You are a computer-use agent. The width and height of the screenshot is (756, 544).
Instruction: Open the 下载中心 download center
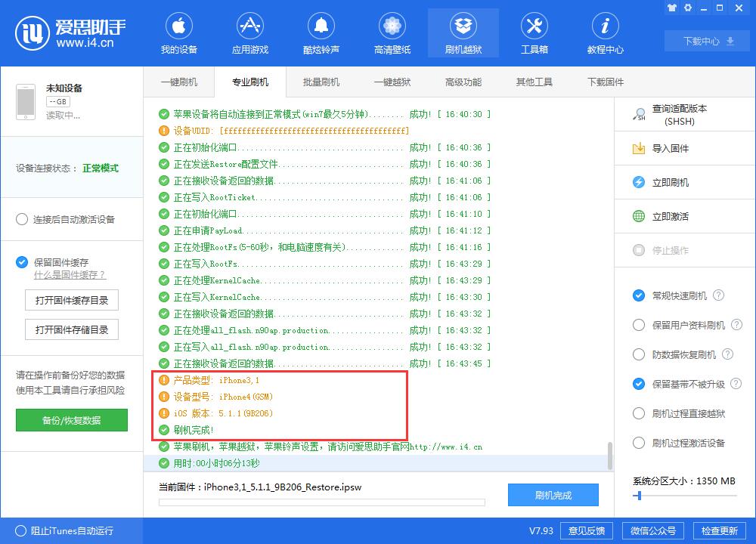[x=708, y=41]
